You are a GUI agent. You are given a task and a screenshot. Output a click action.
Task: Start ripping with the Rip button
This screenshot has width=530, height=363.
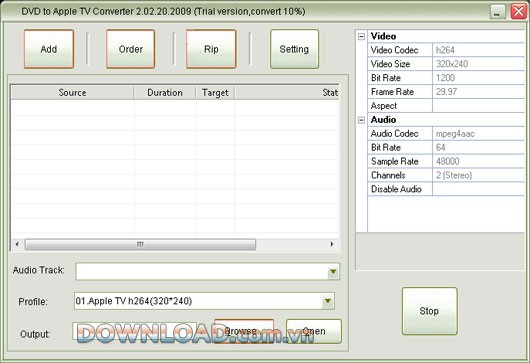(x=211, y=49)
